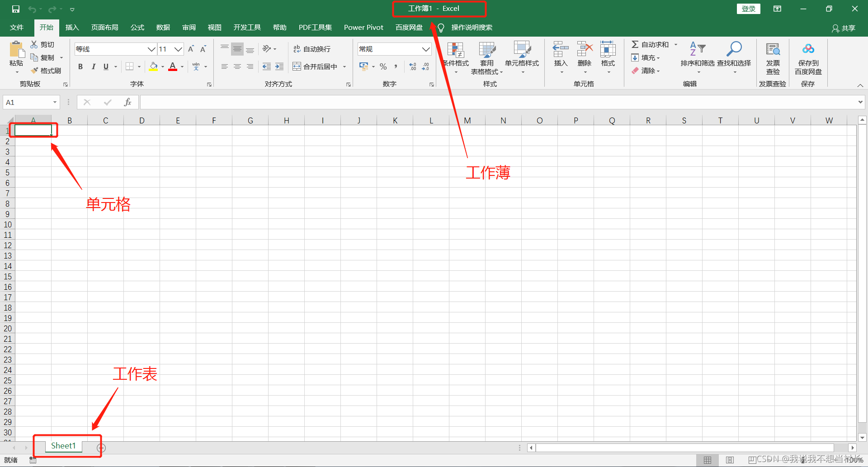
Task: Toggle Wrap Text (自动换行)
Action: pos(312,49)
